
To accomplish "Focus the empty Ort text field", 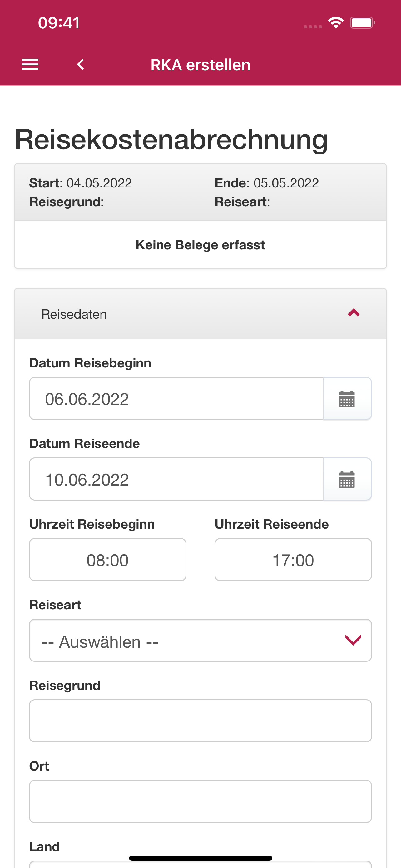I will click(x=200, y=801).
